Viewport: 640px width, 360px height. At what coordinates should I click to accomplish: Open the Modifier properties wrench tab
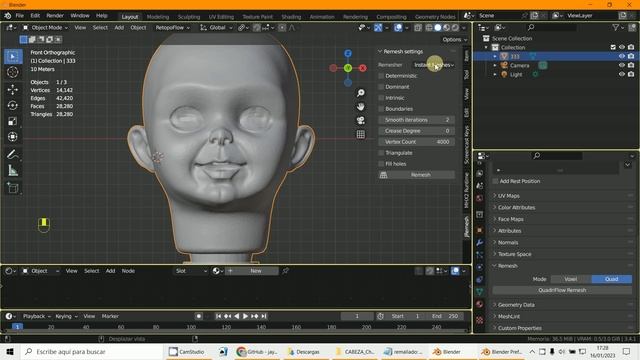click(480, 242)
